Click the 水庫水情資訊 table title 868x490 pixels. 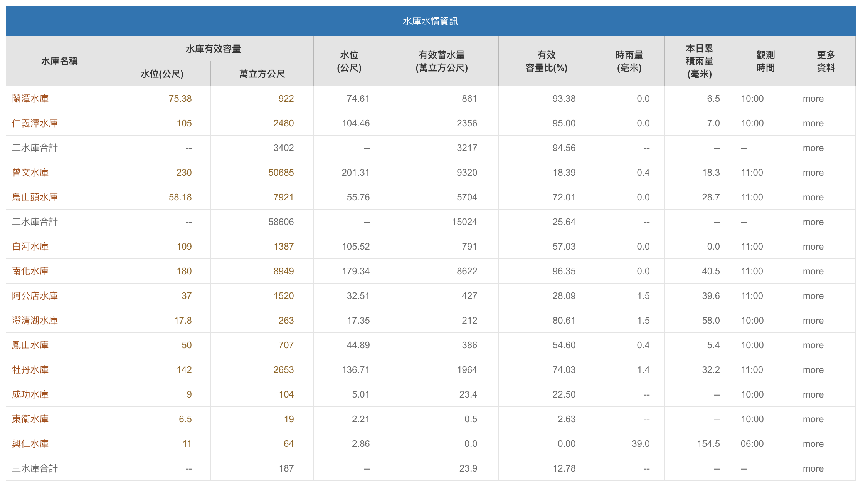click(x=431, y=21)
